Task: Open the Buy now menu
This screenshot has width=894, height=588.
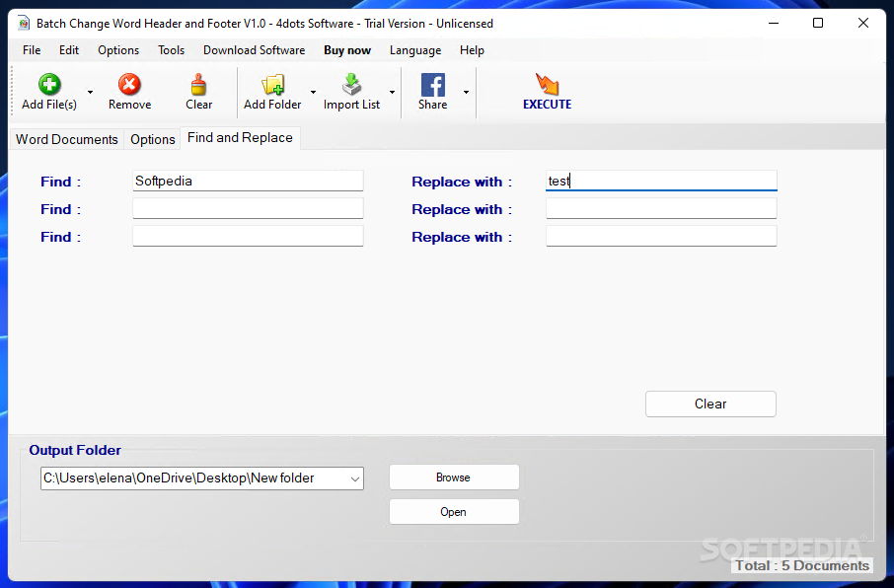Action: (347, 50)
